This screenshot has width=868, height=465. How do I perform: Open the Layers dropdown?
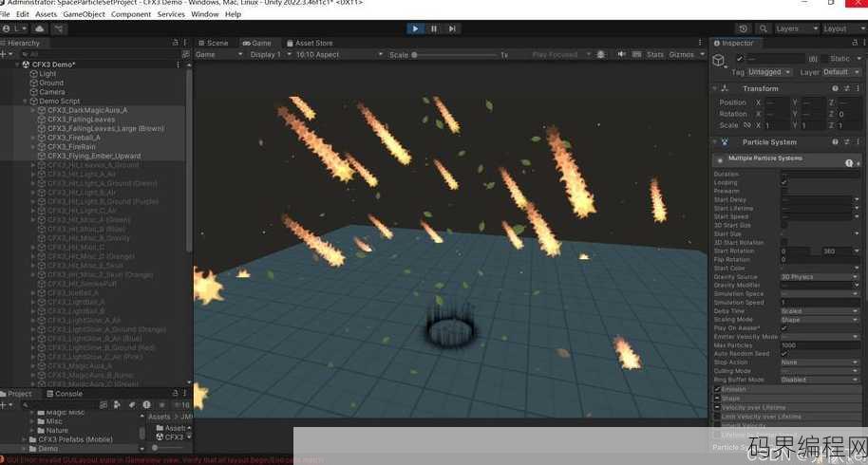pos(796,28)
